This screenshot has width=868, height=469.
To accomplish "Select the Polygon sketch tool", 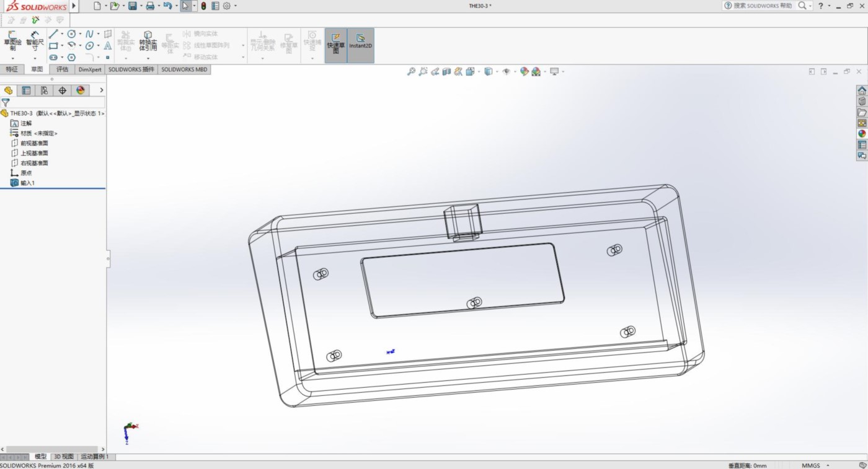I will pos(71,57).
